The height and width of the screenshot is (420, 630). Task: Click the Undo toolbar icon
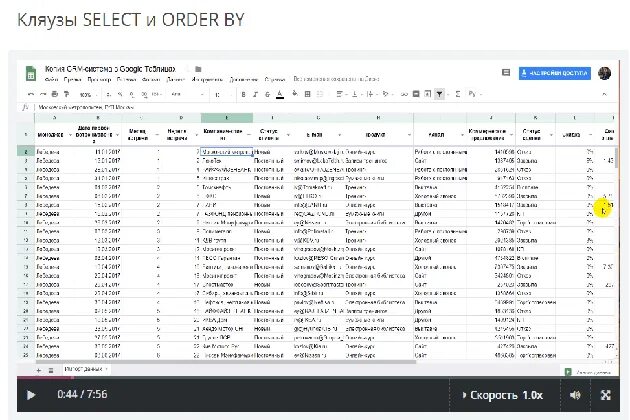[x=31, y=94]
